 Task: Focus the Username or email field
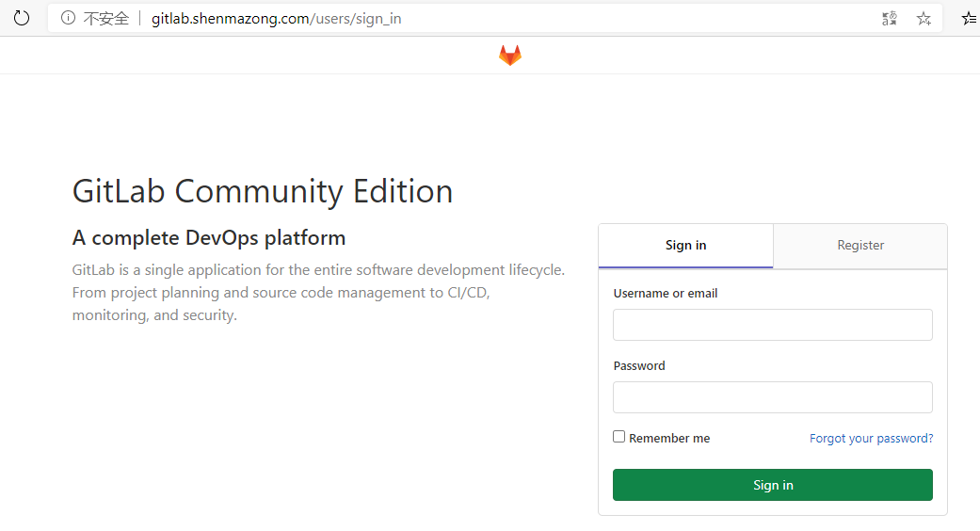pos(773,325)
